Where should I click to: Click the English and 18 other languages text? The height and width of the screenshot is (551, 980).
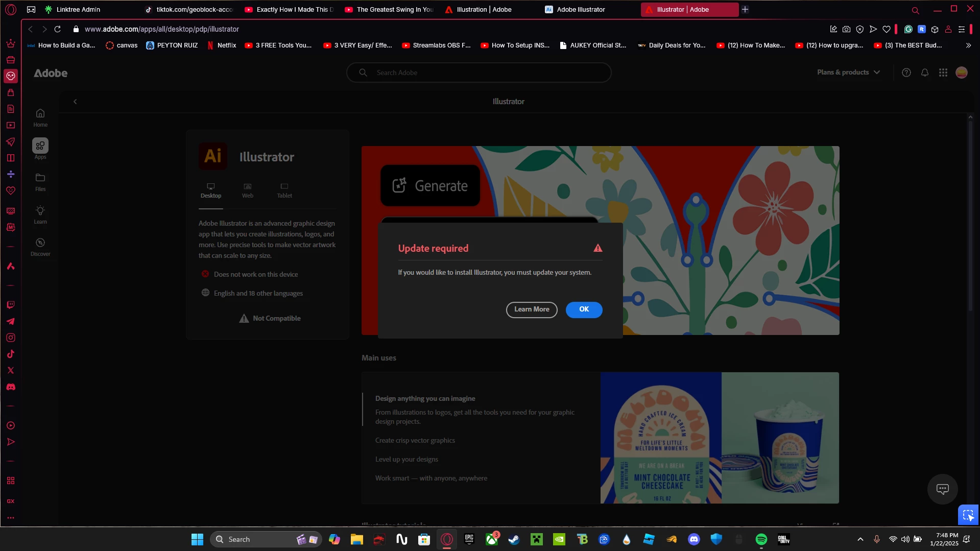click(258, 293)
